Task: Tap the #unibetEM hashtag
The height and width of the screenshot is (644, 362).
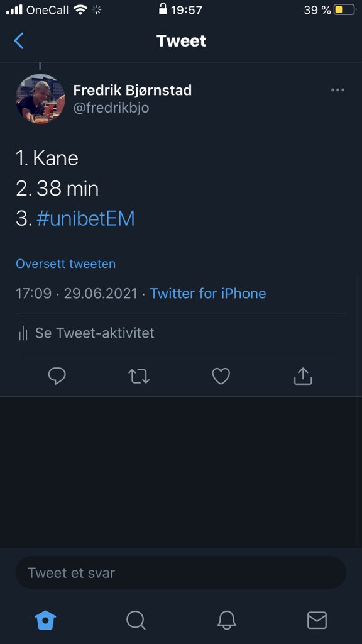Action: (x=85, y=219)
